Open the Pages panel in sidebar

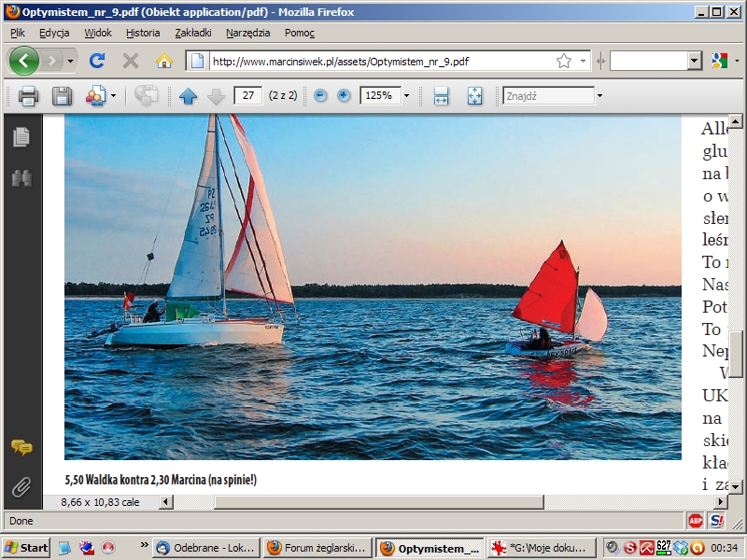pos(21,137)
